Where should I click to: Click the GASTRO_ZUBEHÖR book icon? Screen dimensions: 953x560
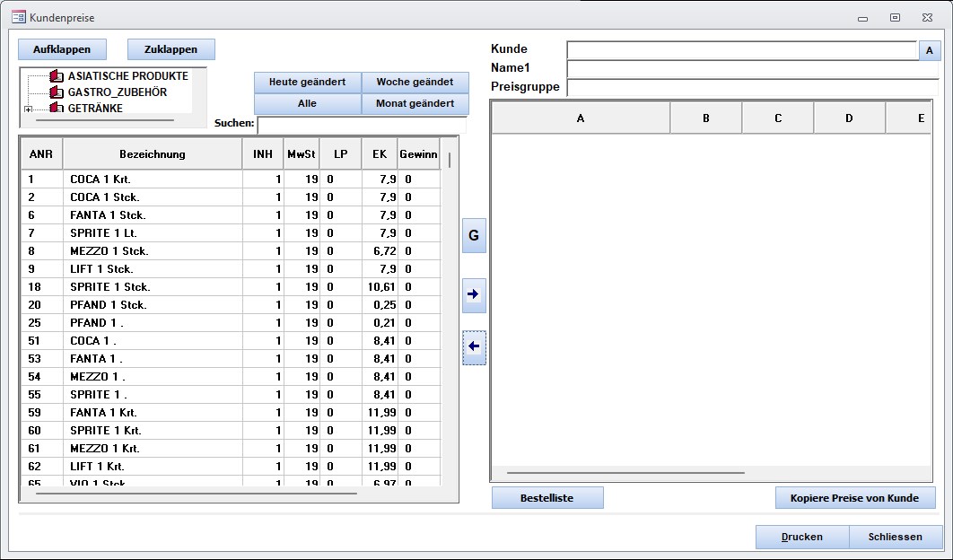pyautogui.click(x=57, y=92)
